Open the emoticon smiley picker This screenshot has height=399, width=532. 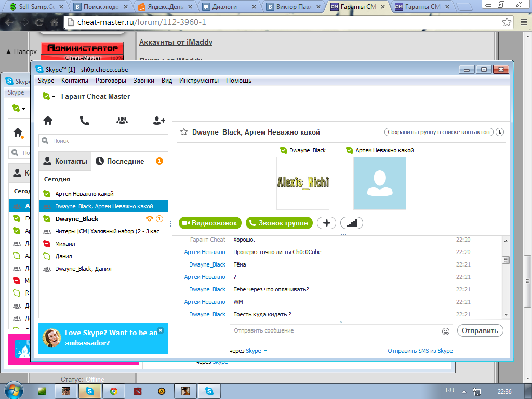pos(445,331)
